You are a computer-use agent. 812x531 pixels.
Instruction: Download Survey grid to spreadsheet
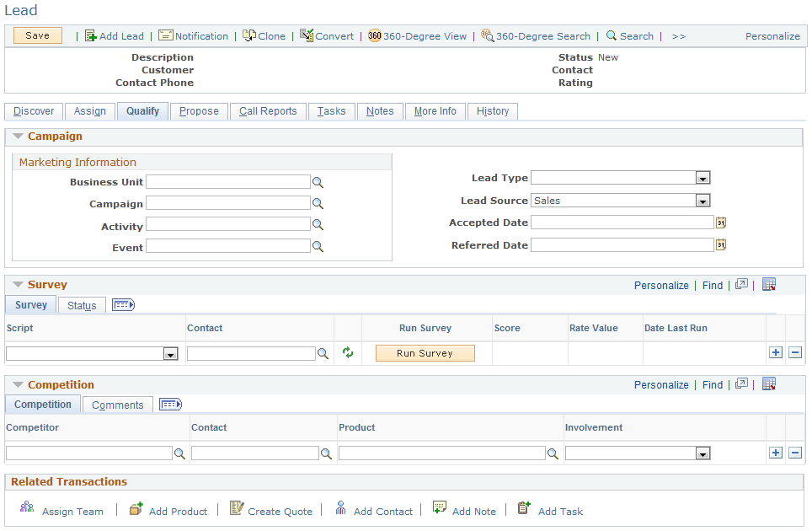(769, 284)
